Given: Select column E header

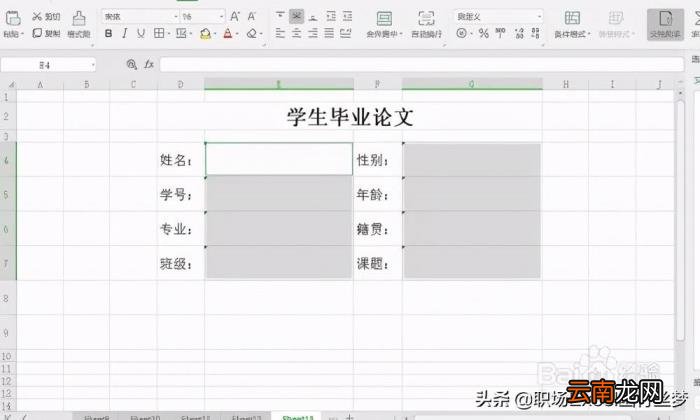Looking at the screenshot, I should (279, 84).
